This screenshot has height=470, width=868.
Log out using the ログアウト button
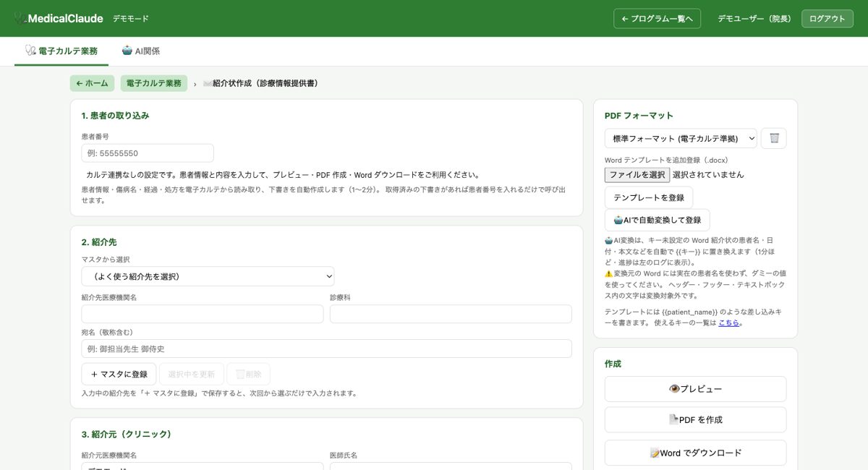[827, 19]
